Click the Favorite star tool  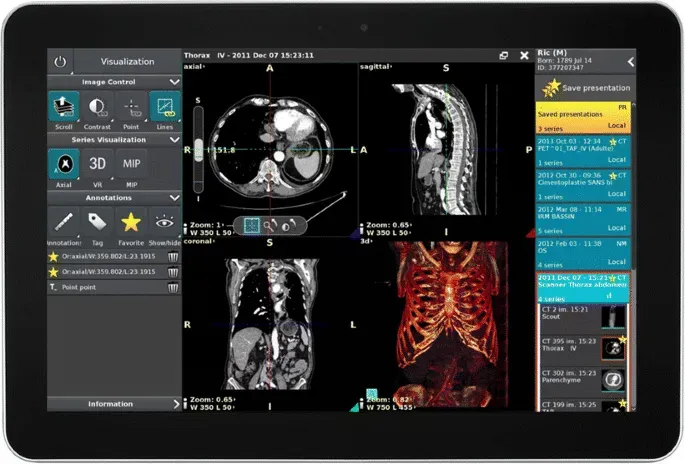[131, 222]
